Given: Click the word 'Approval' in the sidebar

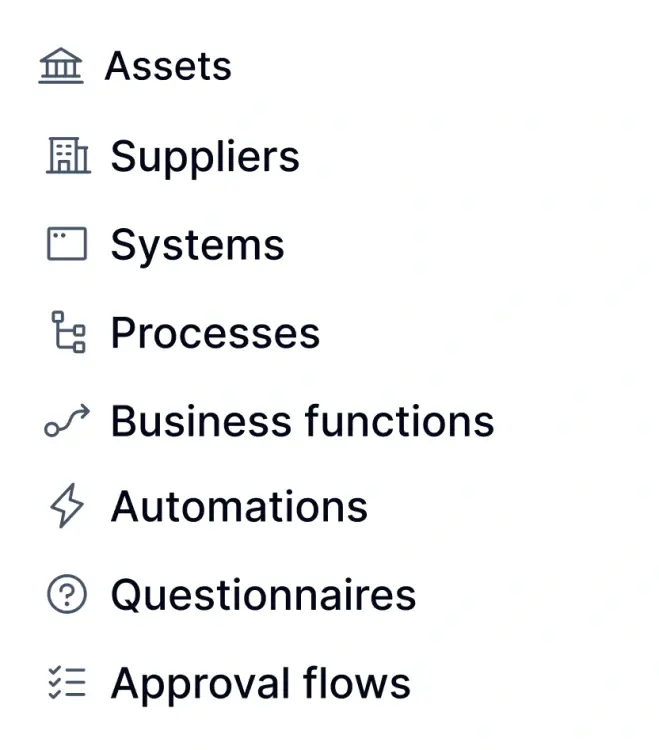Looking at the screenshot, I should [196, 685].
